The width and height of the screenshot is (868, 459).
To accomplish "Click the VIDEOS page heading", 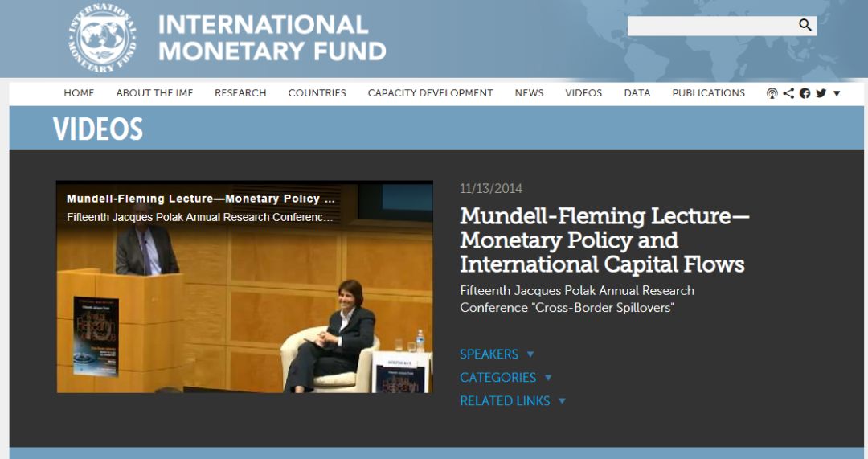I will (x=98, y=129).
